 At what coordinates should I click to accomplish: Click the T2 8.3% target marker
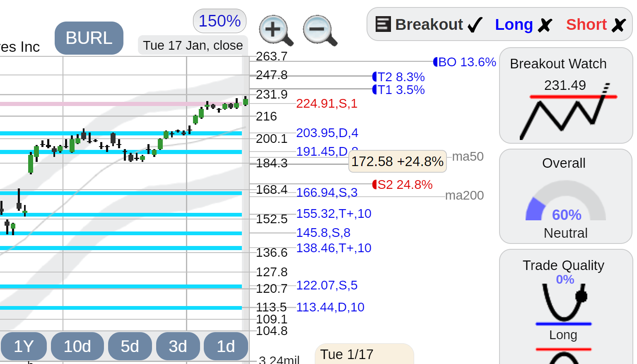point(398,77)
